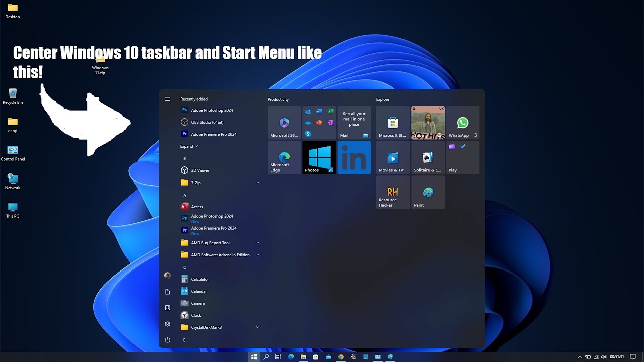Show hidden system tray icons

point(580,357)
